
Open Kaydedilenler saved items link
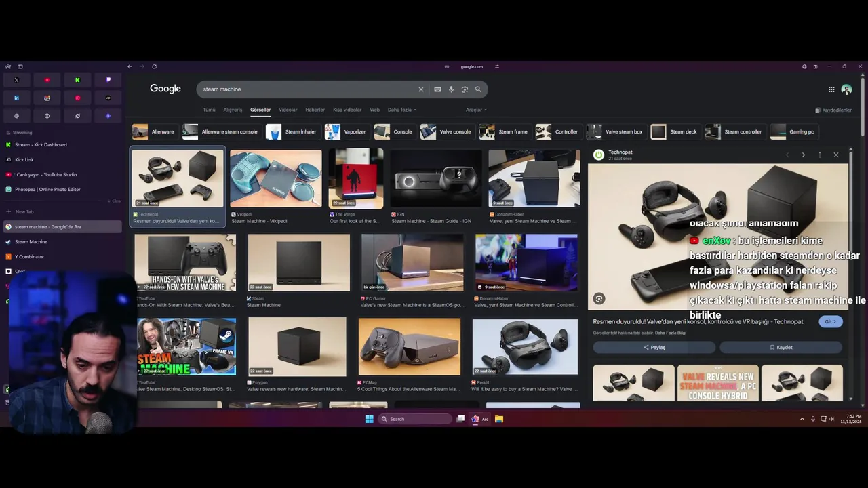point(833,110)
